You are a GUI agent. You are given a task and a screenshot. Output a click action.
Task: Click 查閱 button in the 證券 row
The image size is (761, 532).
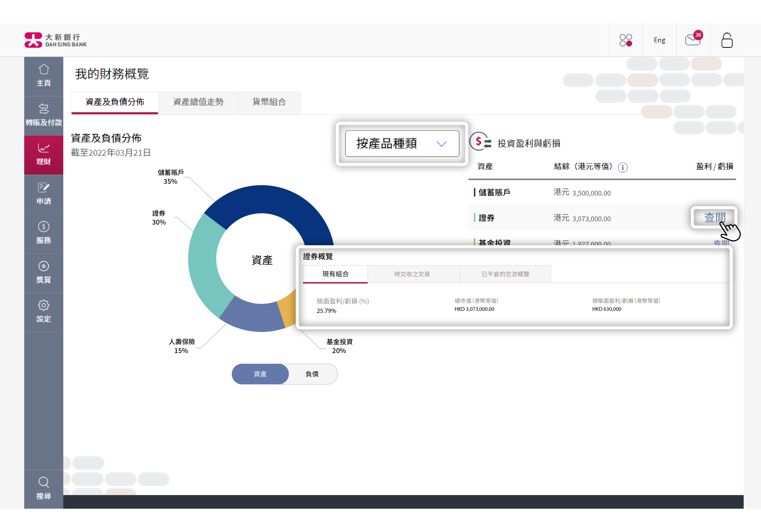pos(714,217)
